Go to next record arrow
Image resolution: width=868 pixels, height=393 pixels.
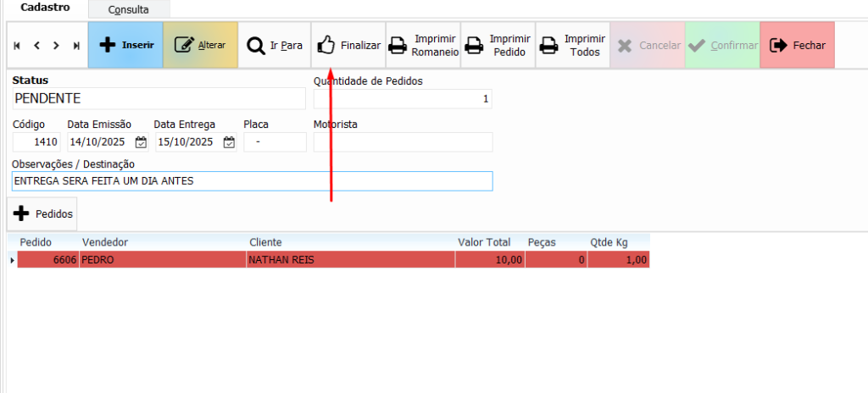56,46
